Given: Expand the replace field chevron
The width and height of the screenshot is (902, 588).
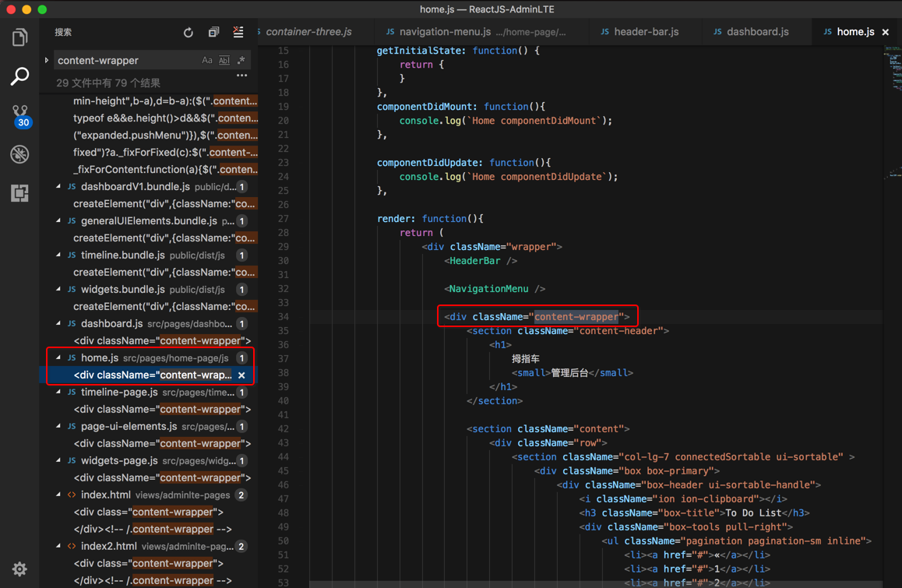Looking at the screenshot, I should 47,60.
